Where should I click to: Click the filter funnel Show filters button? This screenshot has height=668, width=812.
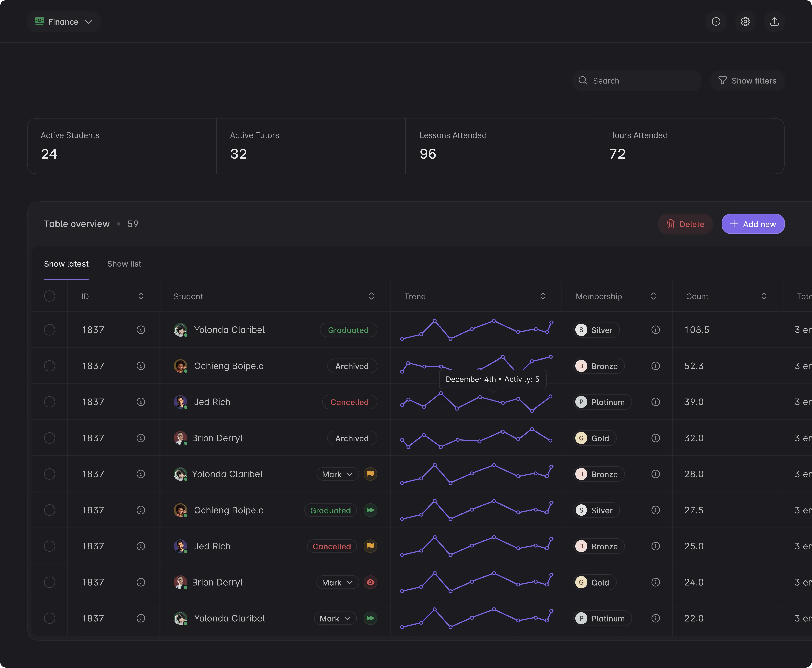point(747,81)
